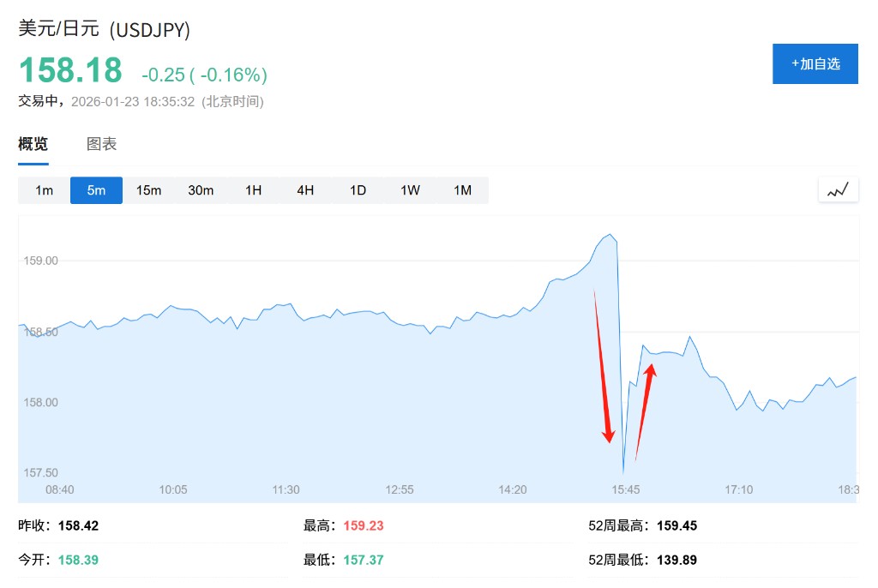
Task: Choose the 30m interval
Action: click(201, 190)
